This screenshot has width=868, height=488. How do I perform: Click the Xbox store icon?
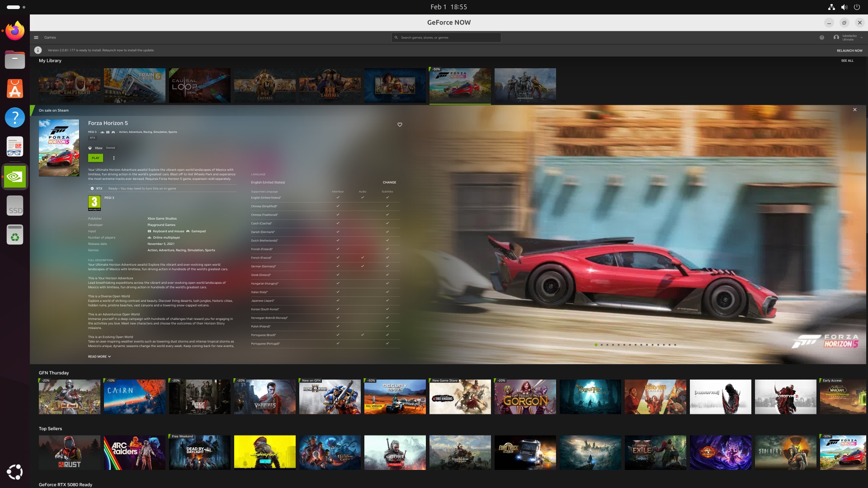[90, 148]
